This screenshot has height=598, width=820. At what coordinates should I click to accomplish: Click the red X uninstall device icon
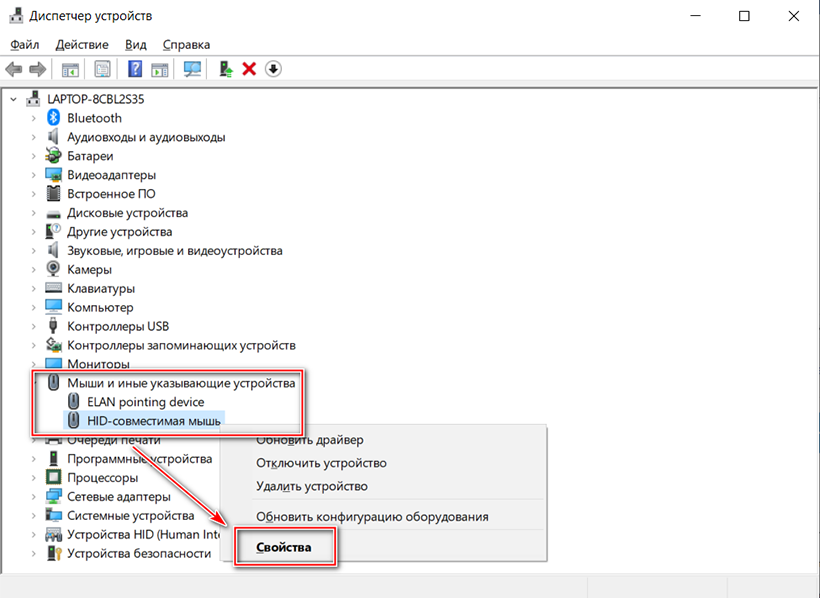[x=249, y=69]
